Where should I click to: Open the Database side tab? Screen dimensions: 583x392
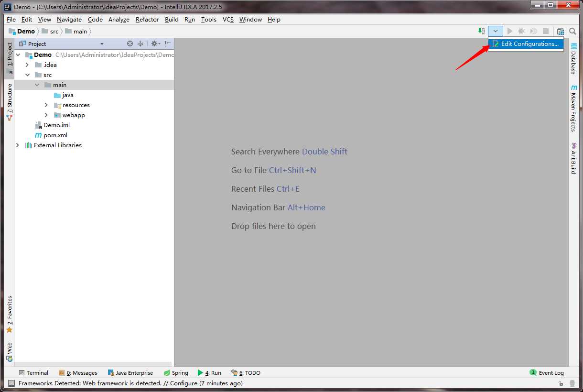[x=573, y=58]
